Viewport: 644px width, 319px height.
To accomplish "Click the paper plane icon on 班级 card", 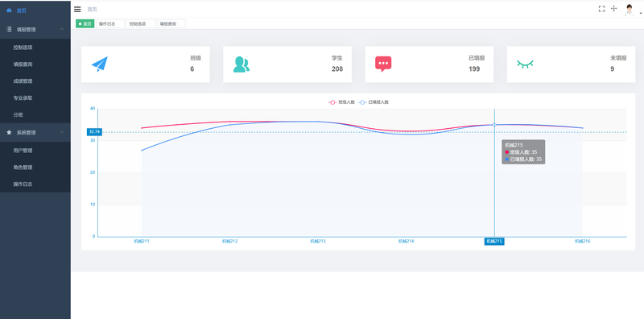I will [x=99, y=64].
